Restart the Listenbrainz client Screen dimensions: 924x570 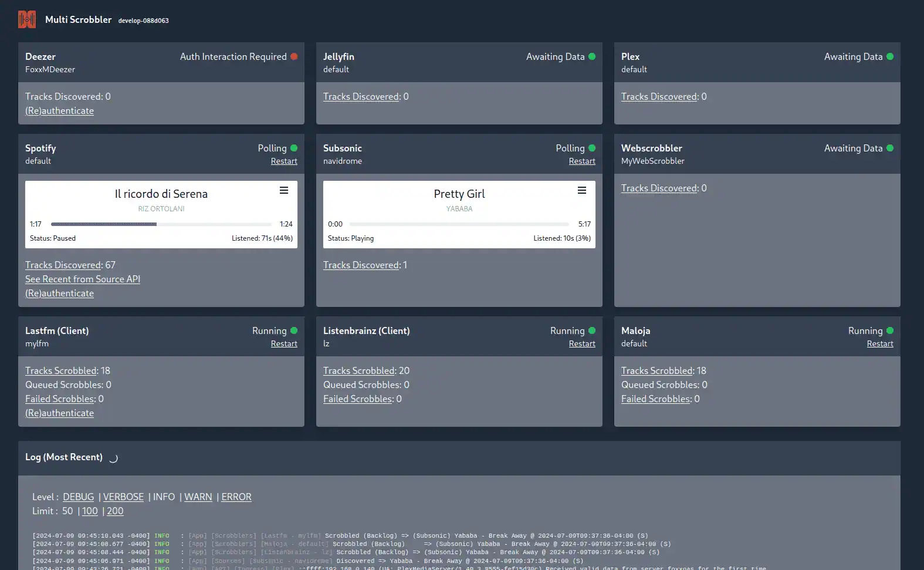[x=582, y=343]
